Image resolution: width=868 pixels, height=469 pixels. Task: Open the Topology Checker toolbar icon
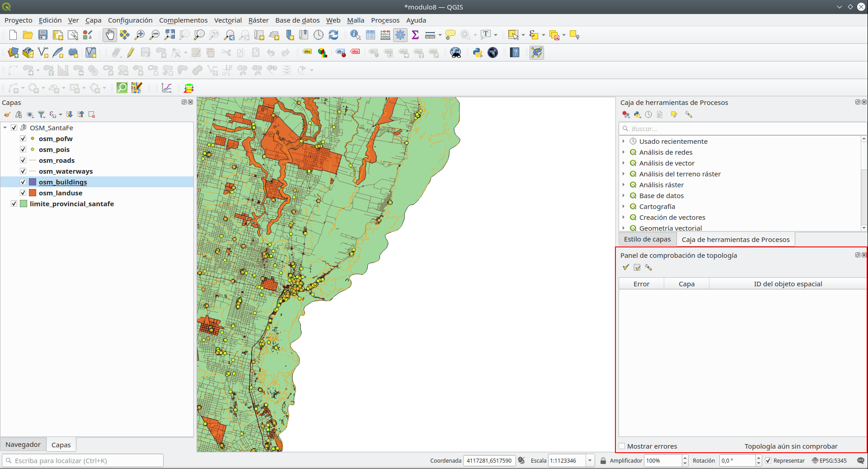tap(537, 52)
